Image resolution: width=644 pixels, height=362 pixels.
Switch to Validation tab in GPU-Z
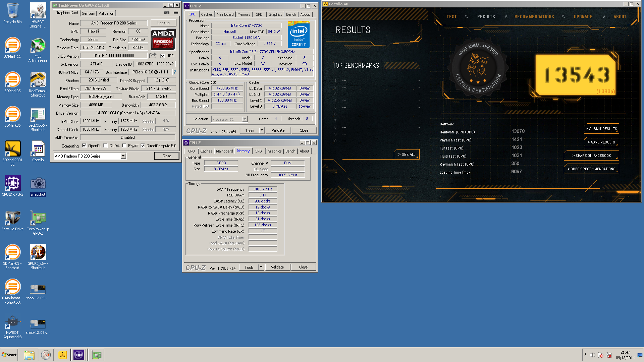pos(106,13)
